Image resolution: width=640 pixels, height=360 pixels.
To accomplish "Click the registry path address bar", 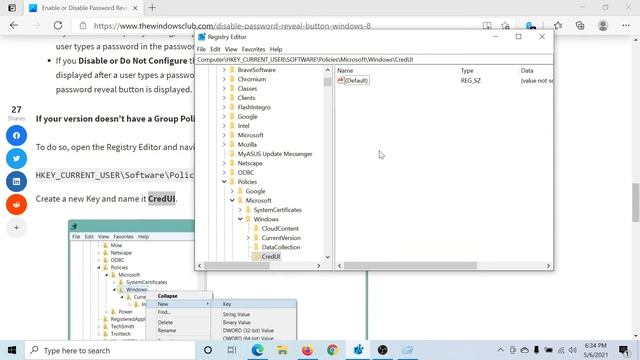I will pos(374,60).
